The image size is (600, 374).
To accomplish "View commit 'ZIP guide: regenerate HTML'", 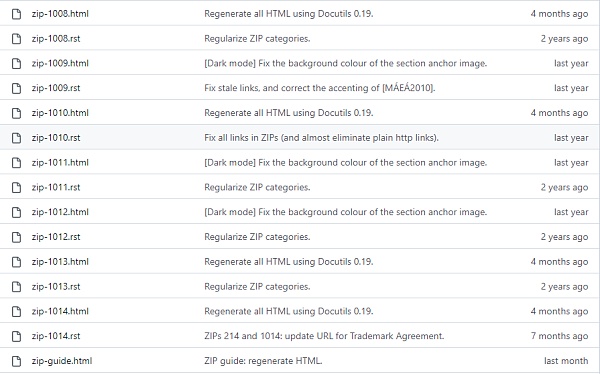I will click(x=263, y=361).
